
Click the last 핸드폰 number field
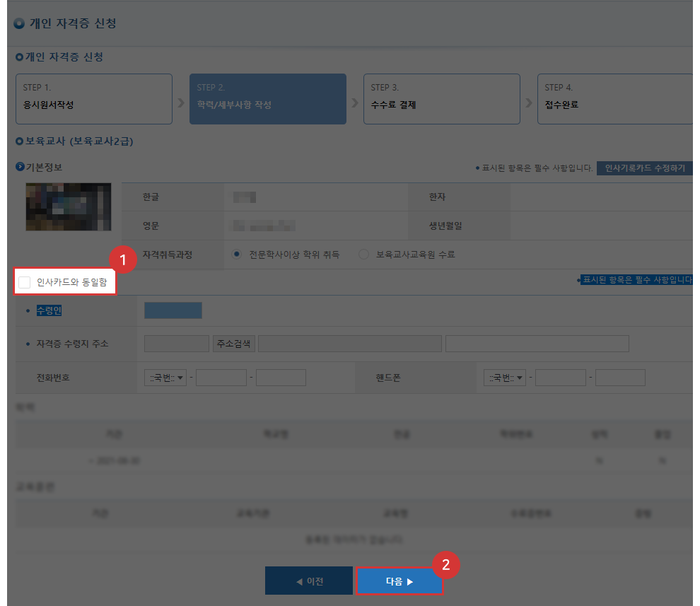click(x=620, y=377)
